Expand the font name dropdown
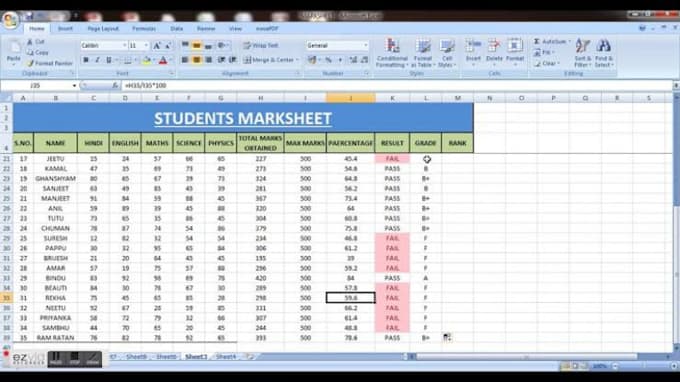 point(124,45)
